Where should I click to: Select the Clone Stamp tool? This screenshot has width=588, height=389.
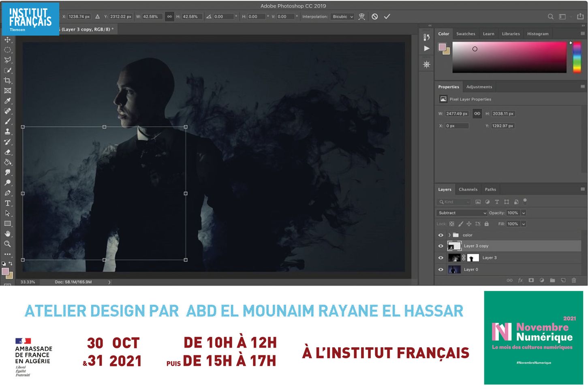(x=8, y=131)
